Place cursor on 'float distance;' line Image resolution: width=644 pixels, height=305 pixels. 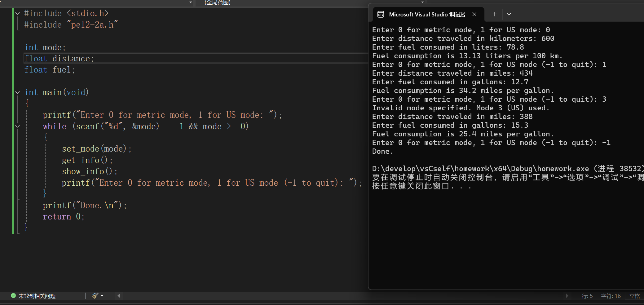coord(59,59)
